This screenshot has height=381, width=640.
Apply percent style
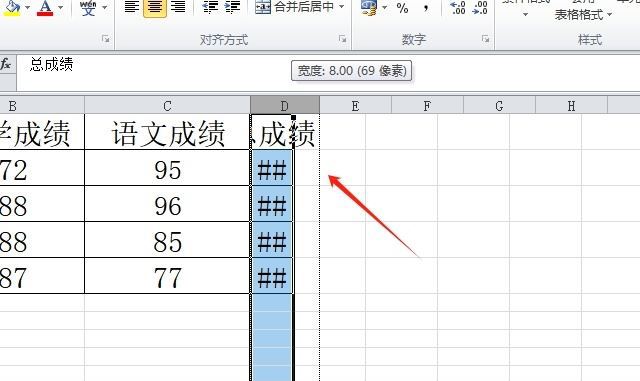pos(402,8)
